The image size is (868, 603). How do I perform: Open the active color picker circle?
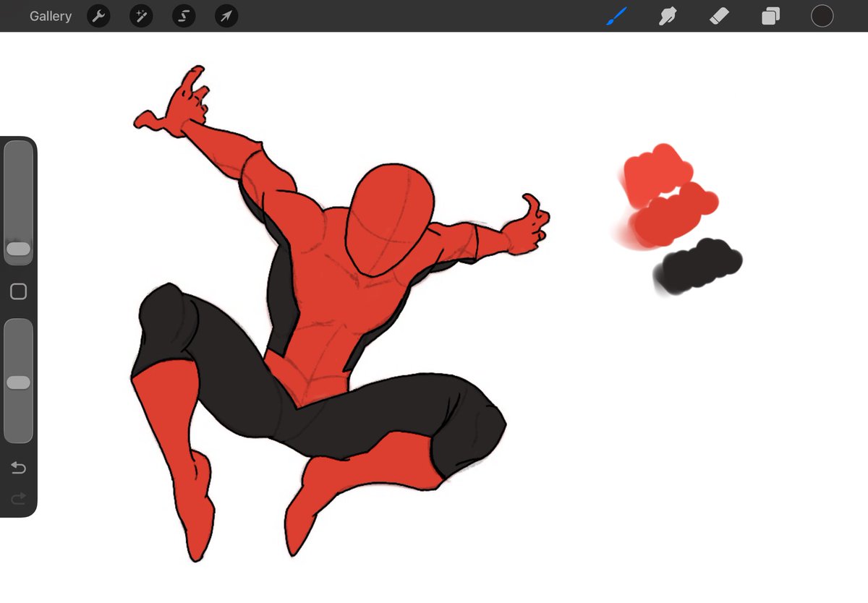822,16
